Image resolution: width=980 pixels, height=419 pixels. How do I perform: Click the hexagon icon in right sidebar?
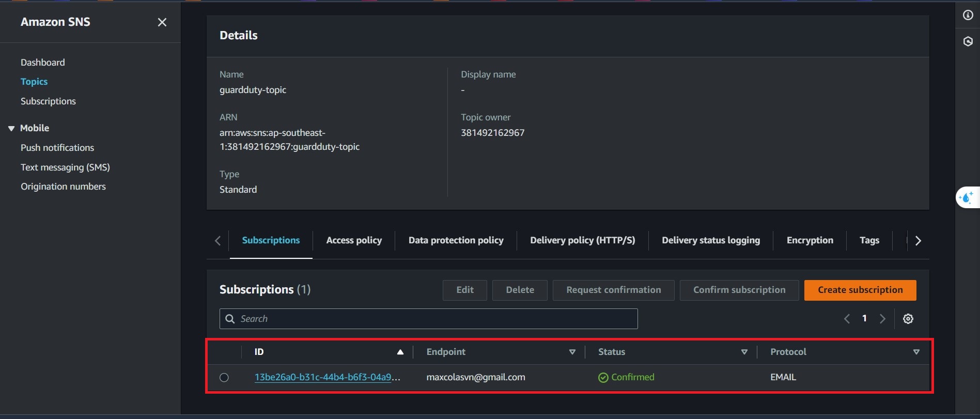point(968,41)
